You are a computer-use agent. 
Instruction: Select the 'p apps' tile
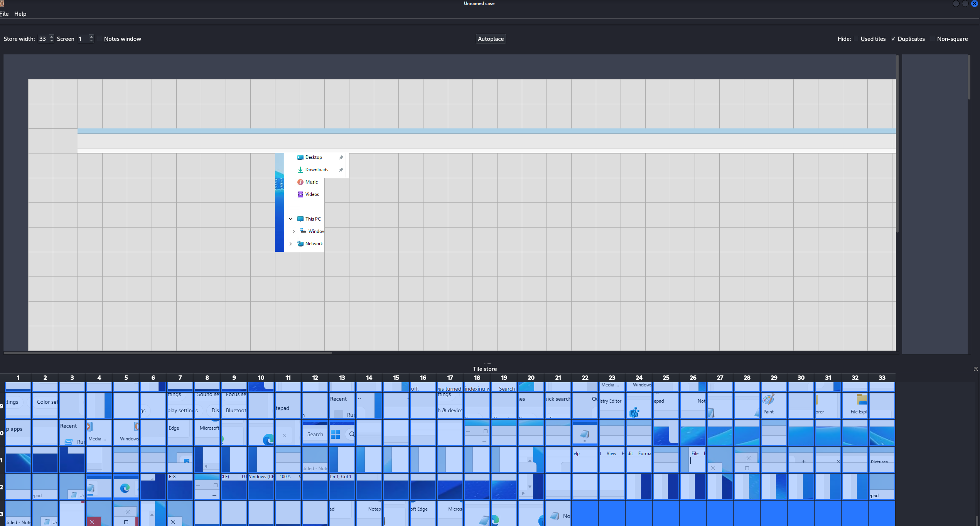[x=18, y=433]
